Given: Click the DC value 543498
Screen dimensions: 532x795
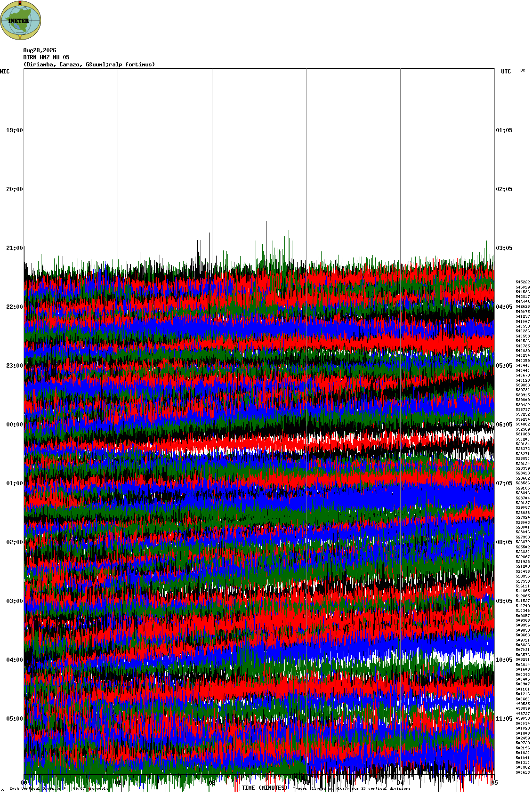Looking at the screenshot, I should (x=523, y=302).
